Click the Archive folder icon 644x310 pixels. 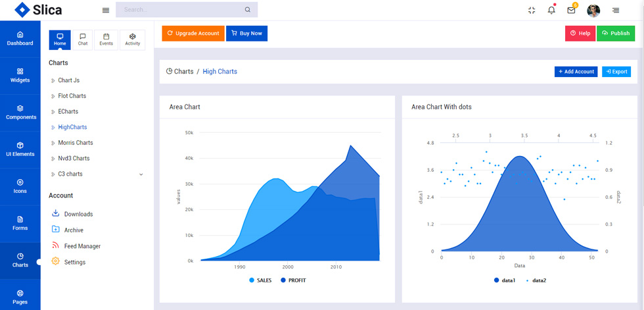(x=55, y=229)
